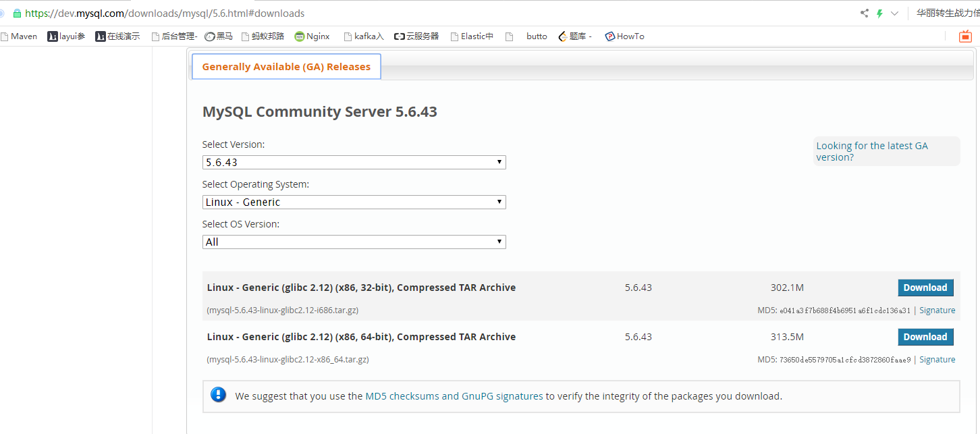The height and width of the screenshot is (434, 980).
Task: Open the 在线演示 bookmark
Action: 117,36
